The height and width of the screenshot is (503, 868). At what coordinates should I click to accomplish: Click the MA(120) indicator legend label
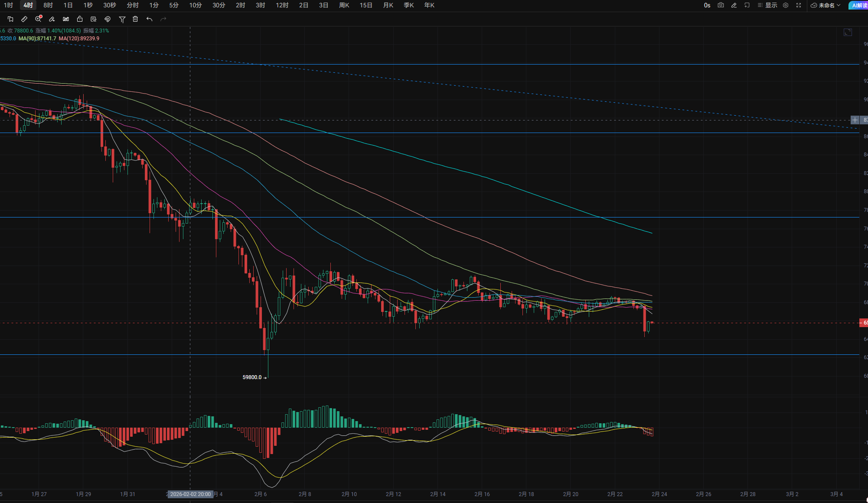(x=79, y=39)
